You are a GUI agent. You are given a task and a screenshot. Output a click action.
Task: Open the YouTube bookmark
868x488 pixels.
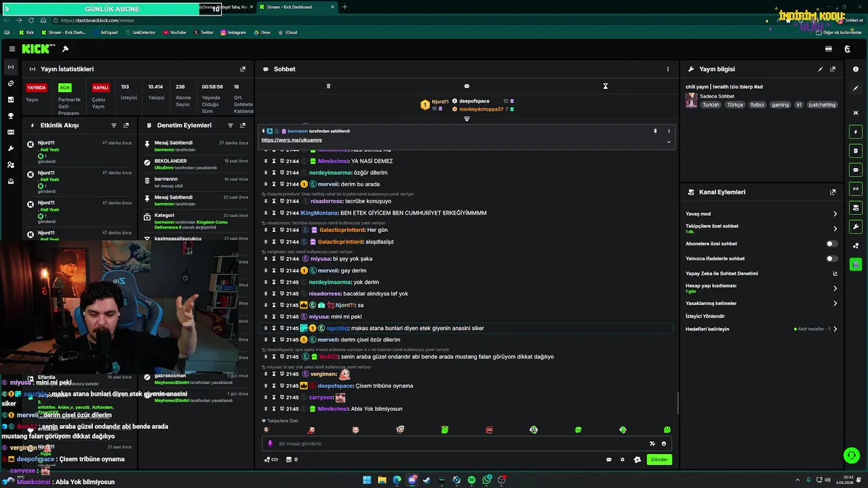click(174, 32)
